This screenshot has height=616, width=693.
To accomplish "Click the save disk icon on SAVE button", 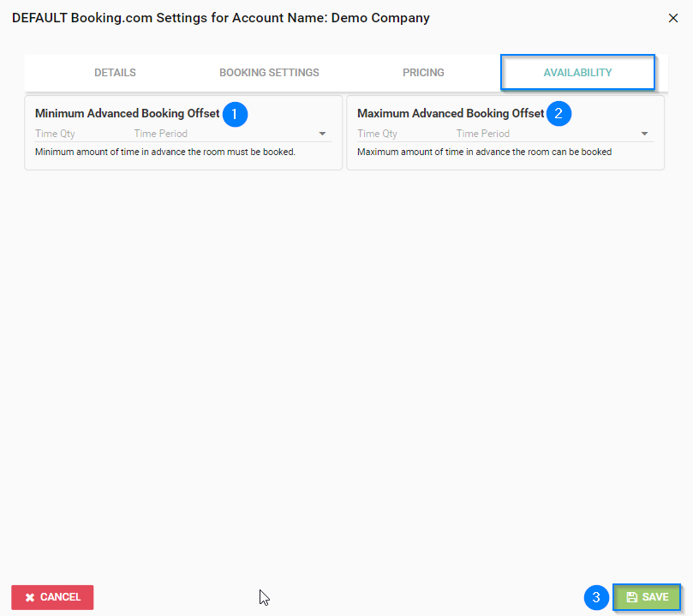I will tap(633, 597).
